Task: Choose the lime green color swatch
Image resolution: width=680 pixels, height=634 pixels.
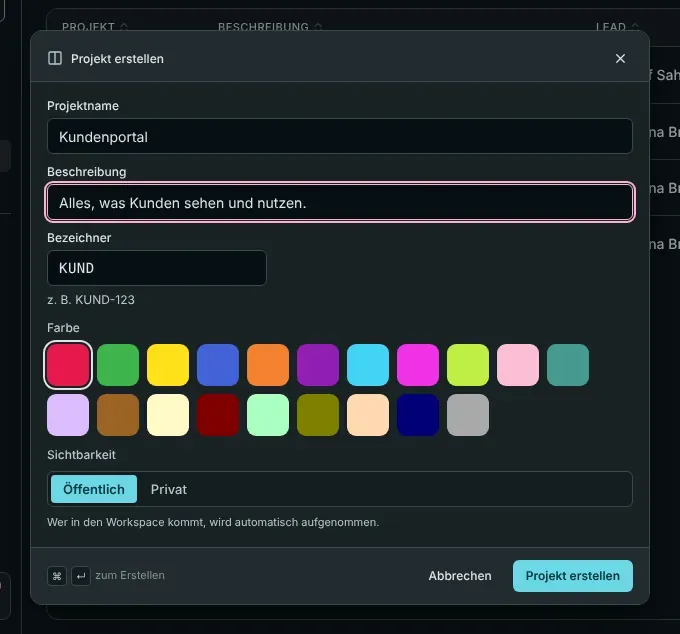Action: coord(468,365)
